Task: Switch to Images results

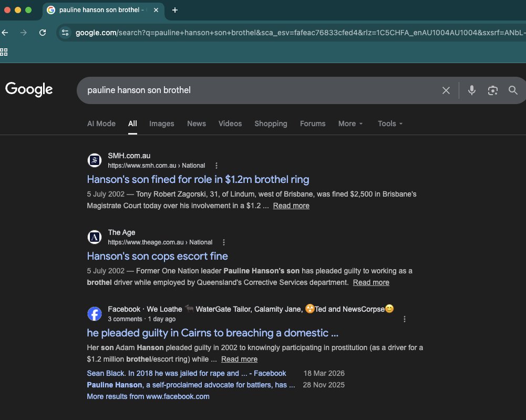Action: pos(162,124)
